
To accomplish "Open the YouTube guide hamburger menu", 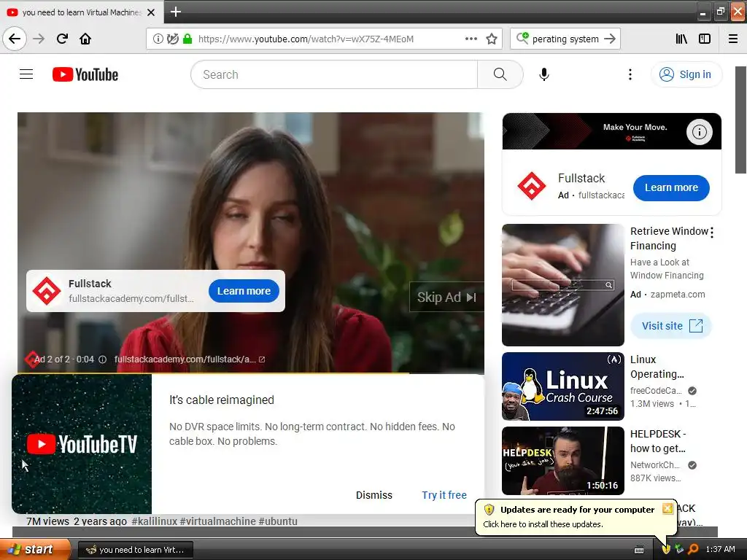I will (x=26, y=74).
